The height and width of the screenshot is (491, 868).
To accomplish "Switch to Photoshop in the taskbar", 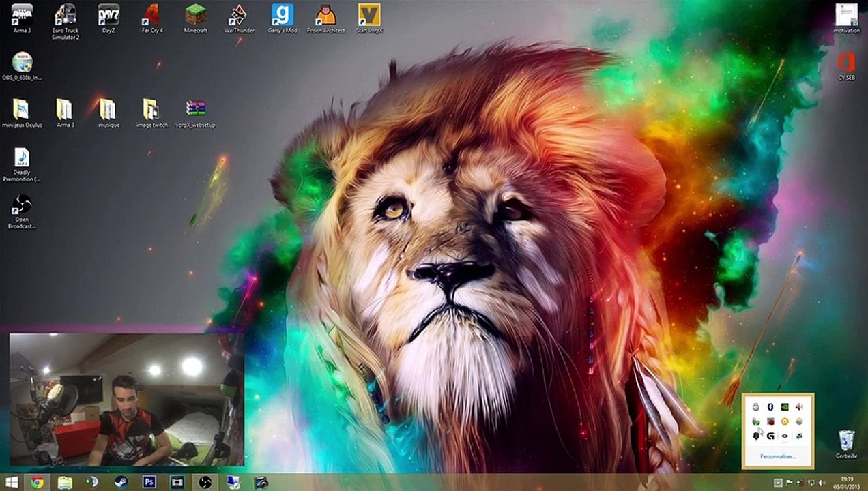I will click(x=149, y=483).
